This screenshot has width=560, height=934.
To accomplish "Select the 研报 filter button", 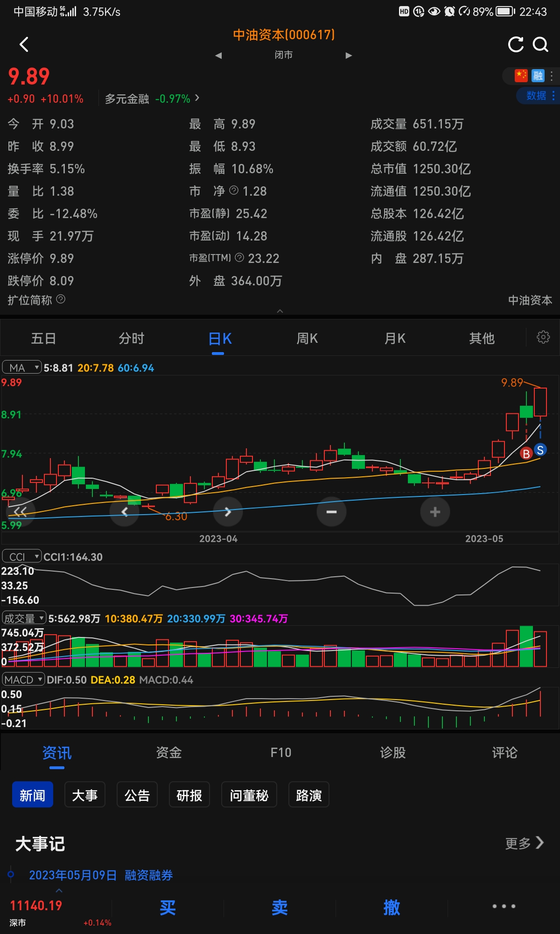I will pos(189,795).
